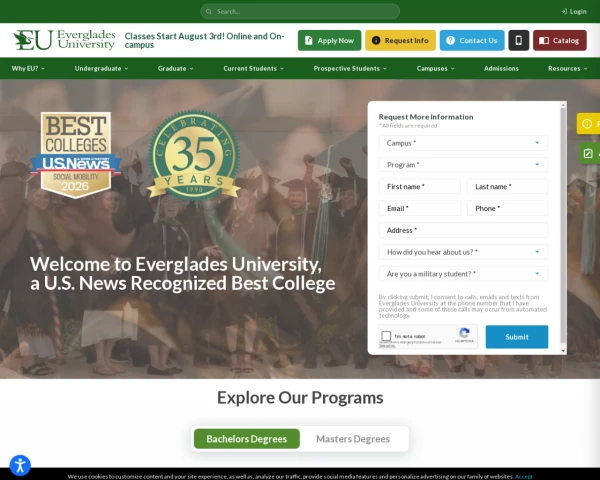Image resolution: width=600 pixels, height=480 pixels.
Task: Check the I'm not a robot box
Action: click(386, 336)
